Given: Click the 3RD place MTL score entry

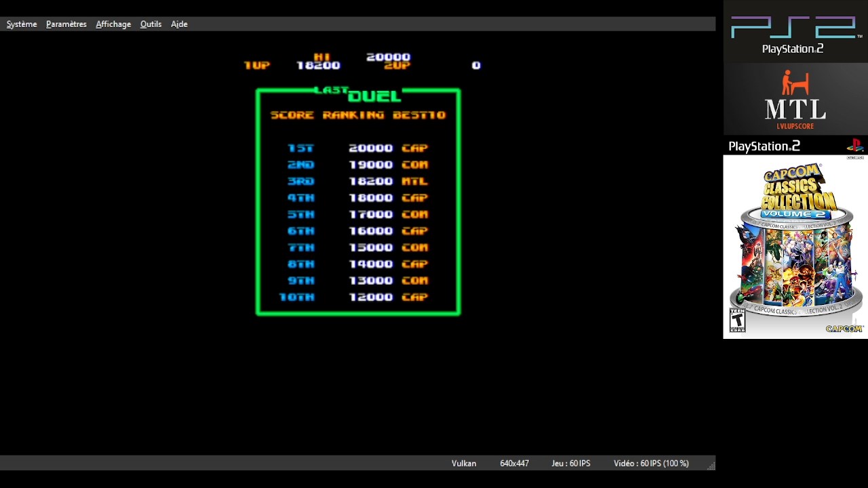Looking at the screenshot, I should pyautogui.click(x=357, y=182).
